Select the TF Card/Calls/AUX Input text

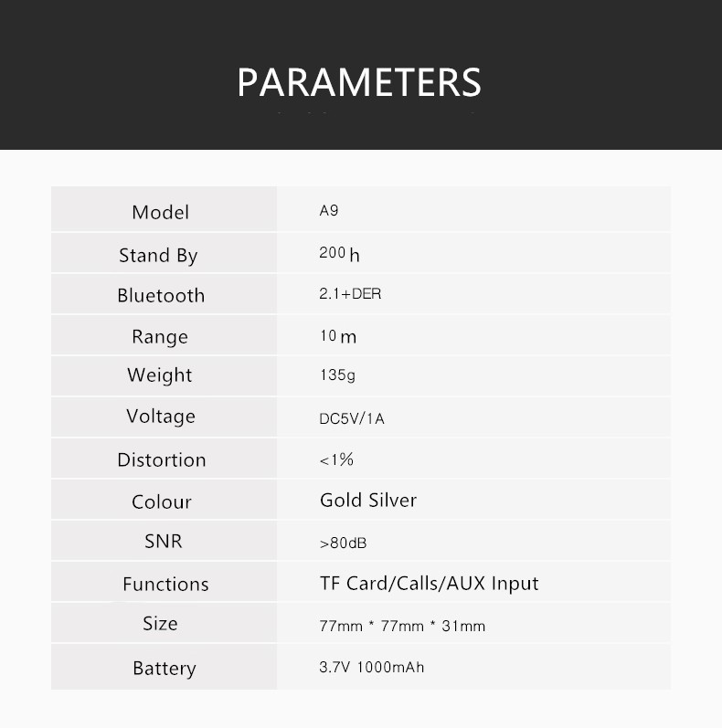[x=429, y=583]
